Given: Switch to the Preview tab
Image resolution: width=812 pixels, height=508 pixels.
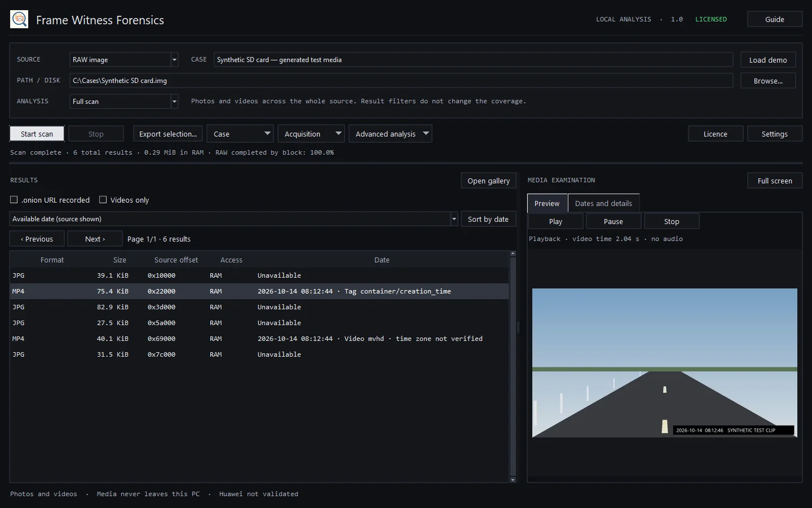Looking at the screenshot, I should pyautogui.click(x=547, y=203).
